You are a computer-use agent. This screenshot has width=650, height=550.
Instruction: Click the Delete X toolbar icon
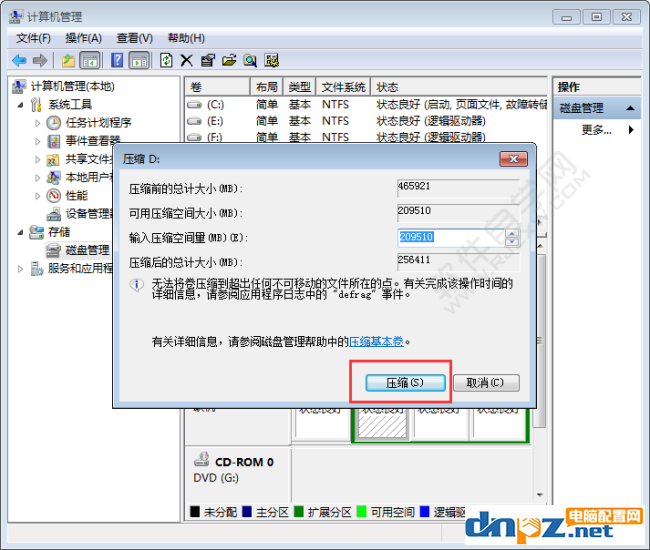point(187,61)
